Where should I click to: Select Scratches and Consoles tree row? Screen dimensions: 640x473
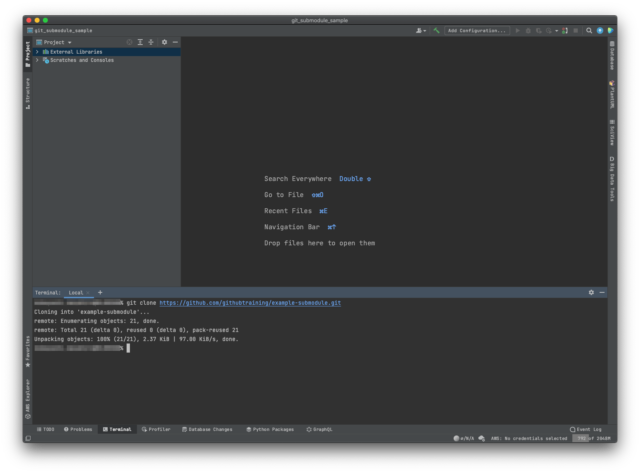pos(107,60)
